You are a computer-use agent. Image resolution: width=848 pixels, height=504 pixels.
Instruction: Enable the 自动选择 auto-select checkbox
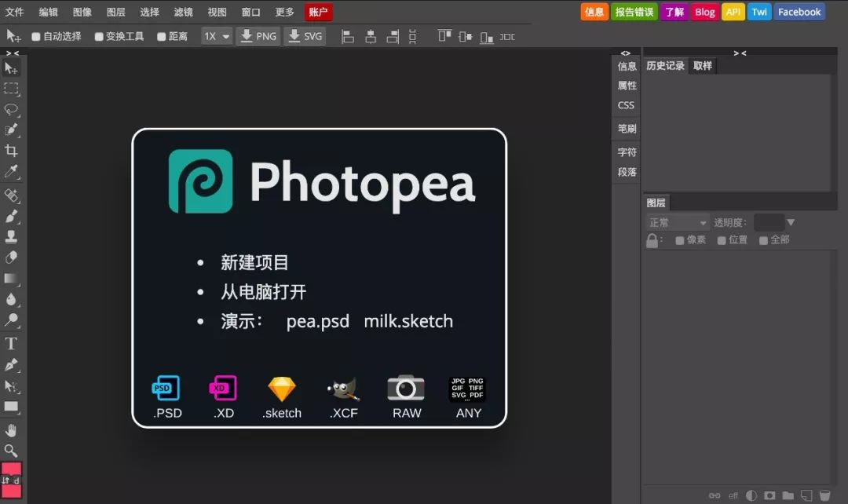point(36,37)
